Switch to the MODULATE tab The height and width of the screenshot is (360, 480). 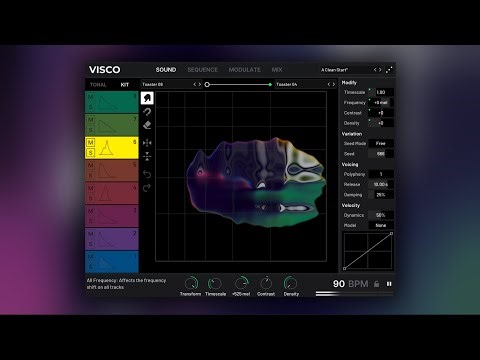click(245, 70)
